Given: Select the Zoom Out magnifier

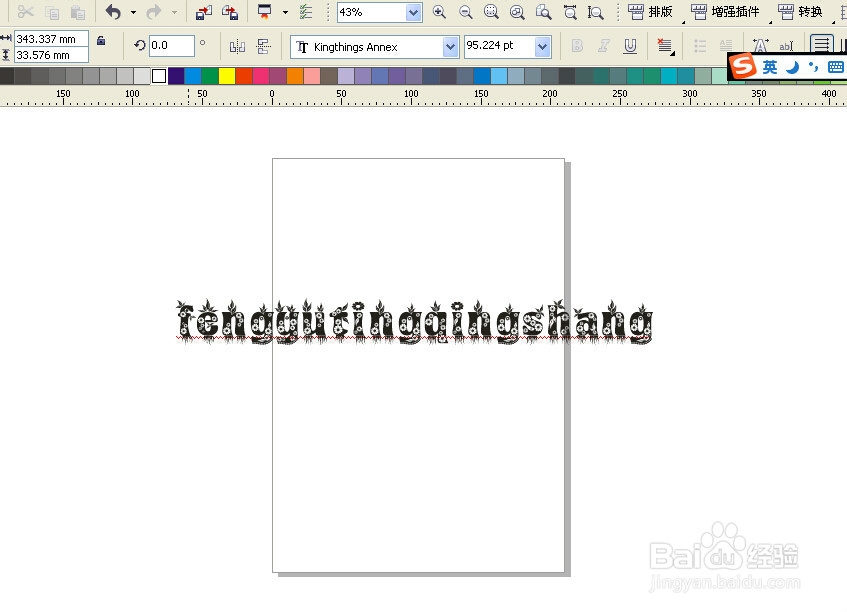Looking at the screenshot, I should coord(466,12).
